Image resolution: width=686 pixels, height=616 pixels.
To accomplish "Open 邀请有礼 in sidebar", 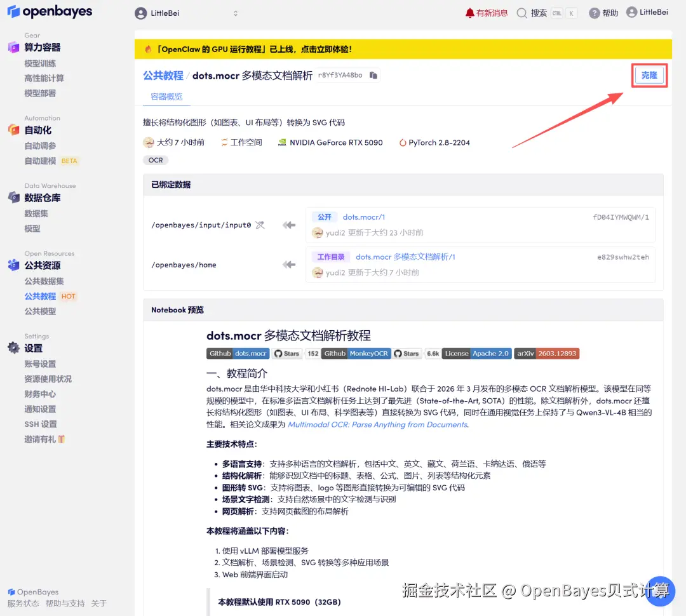I will tap(44, 439).
